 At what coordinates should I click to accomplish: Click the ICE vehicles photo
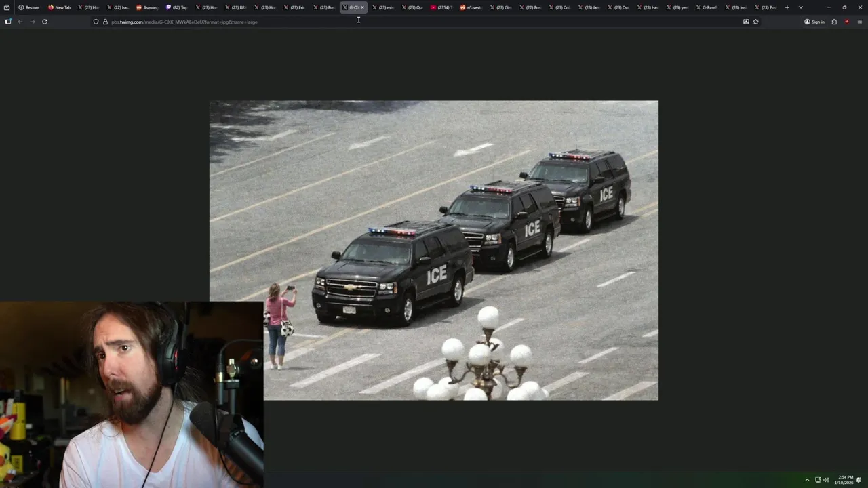pos(433,250)
